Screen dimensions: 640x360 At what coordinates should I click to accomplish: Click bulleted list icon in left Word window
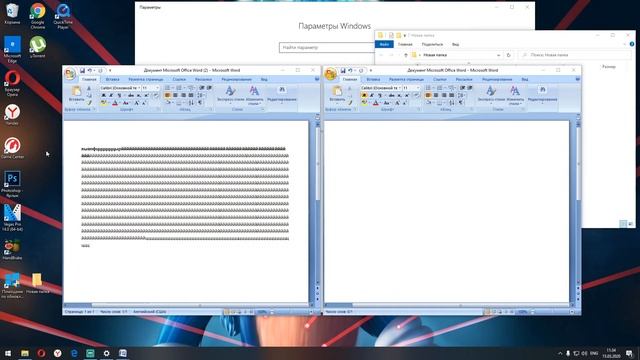167,88
